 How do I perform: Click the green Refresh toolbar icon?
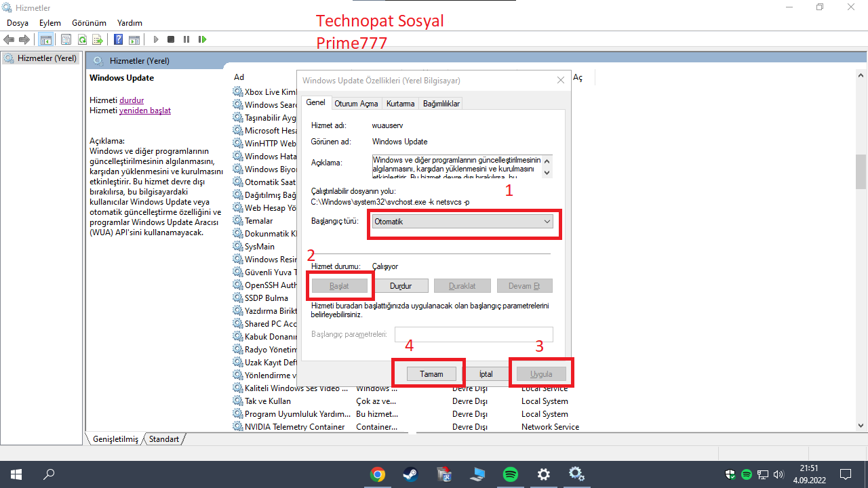tap(82, 39)
